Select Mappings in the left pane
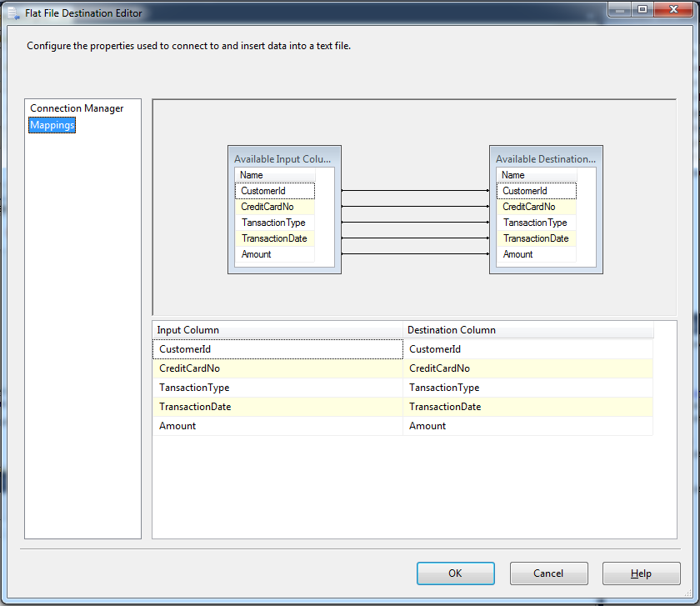Screen dimensions: 700x606 (52, 125)
